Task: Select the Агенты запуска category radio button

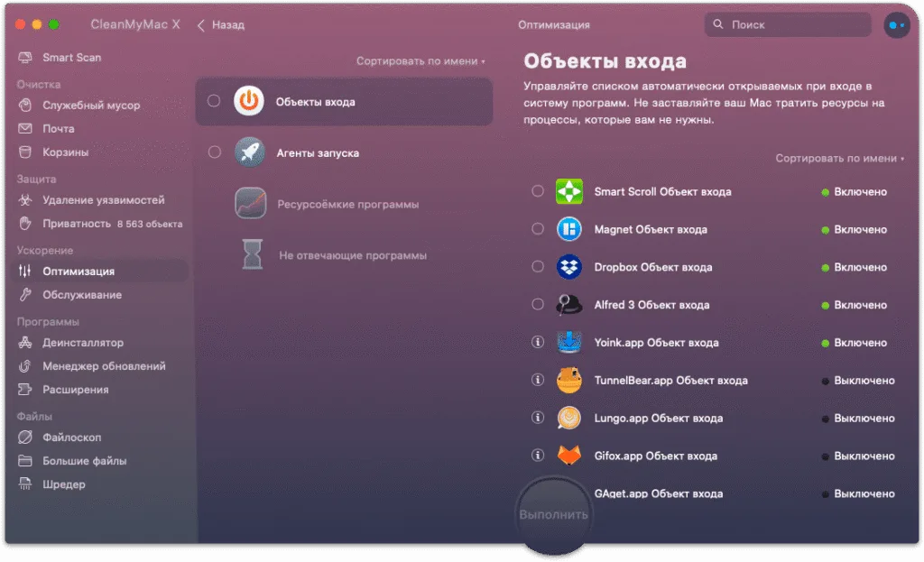Action: click(215, 152)
